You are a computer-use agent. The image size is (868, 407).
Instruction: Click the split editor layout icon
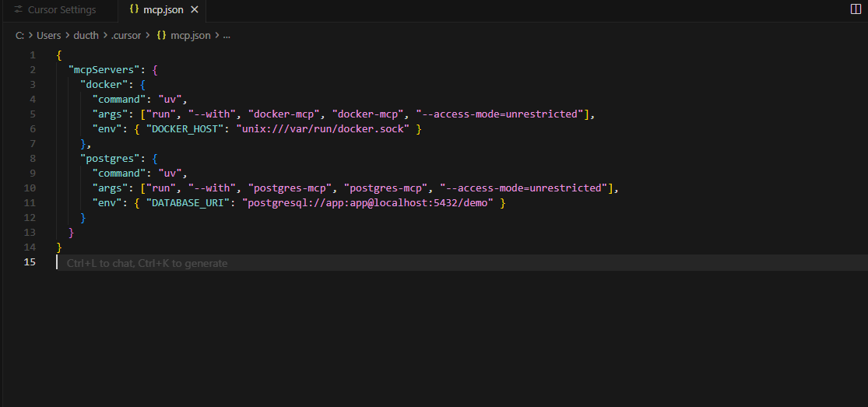click(856, 9)
